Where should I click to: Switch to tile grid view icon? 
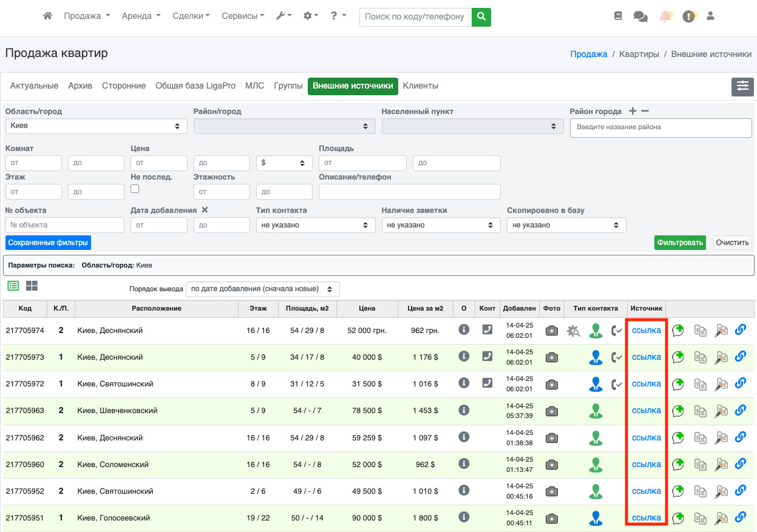[32, 286]
